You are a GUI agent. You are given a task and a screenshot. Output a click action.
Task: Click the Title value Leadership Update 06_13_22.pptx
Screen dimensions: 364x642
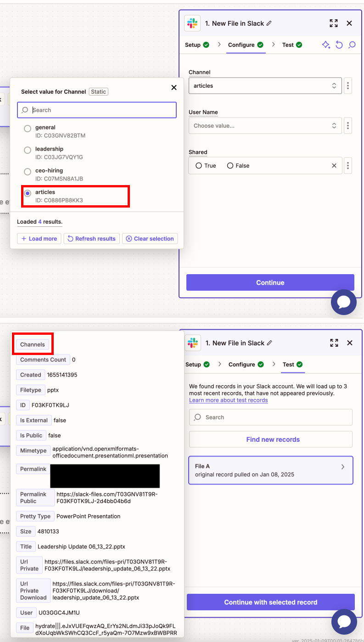pos(81,546)
